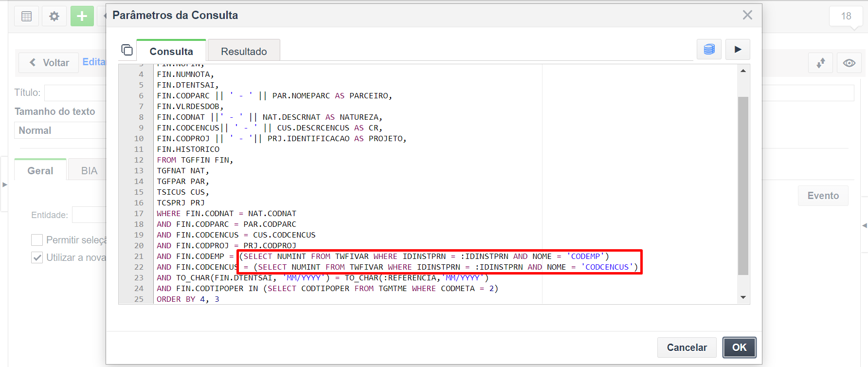Select the Geral tab
The height and width of the screenshot is (367, 868).
40,170
